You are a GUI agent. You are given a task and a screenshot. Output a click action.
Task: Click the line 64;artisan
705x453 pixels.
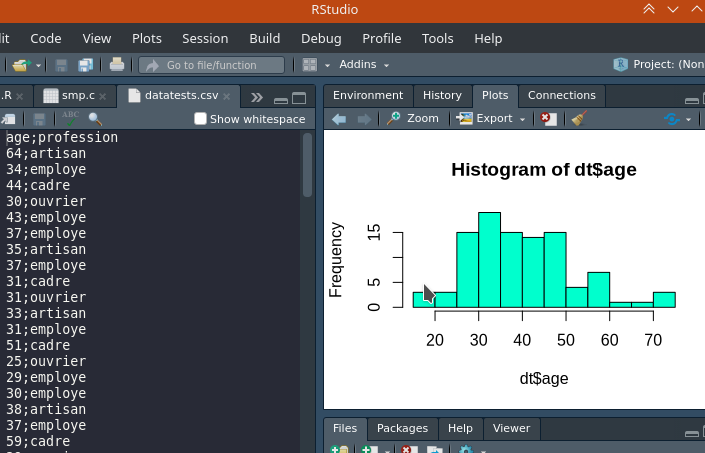[x=46, y=153]
